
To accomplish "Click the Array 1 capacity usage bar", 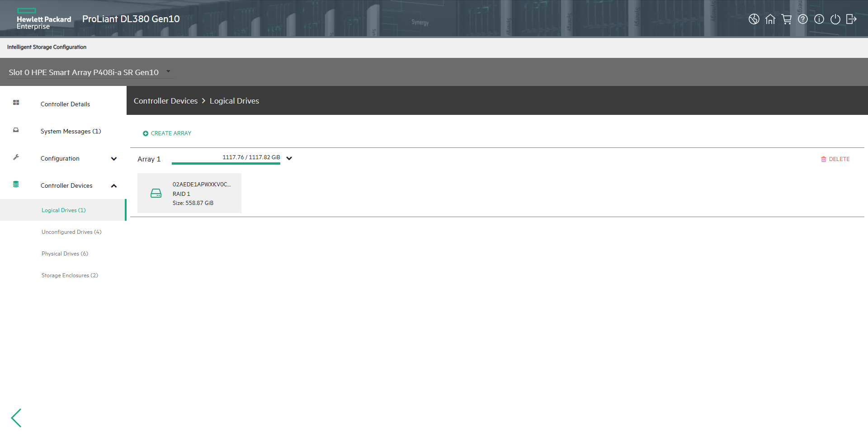I will (226, 163).
